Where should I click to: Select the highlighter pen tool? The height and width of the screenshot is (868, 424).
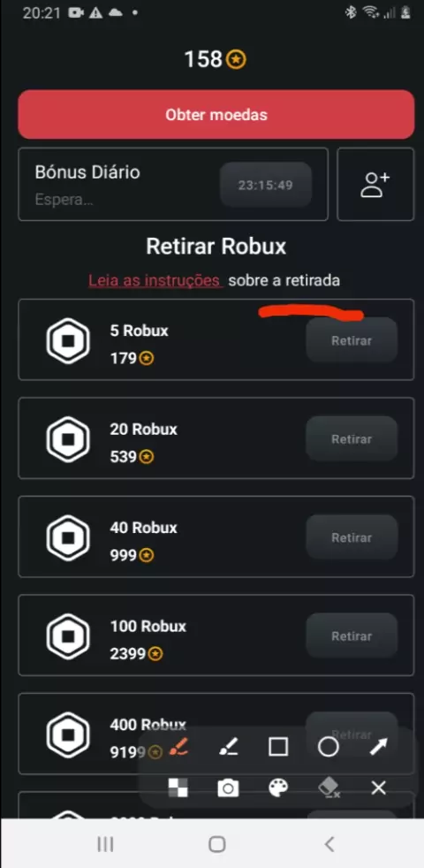228,748
